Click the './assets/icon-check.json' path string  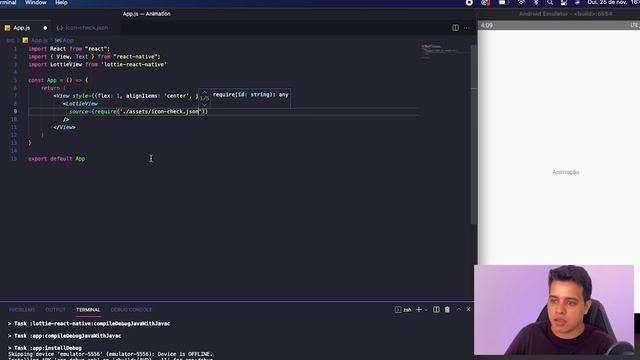161,111
